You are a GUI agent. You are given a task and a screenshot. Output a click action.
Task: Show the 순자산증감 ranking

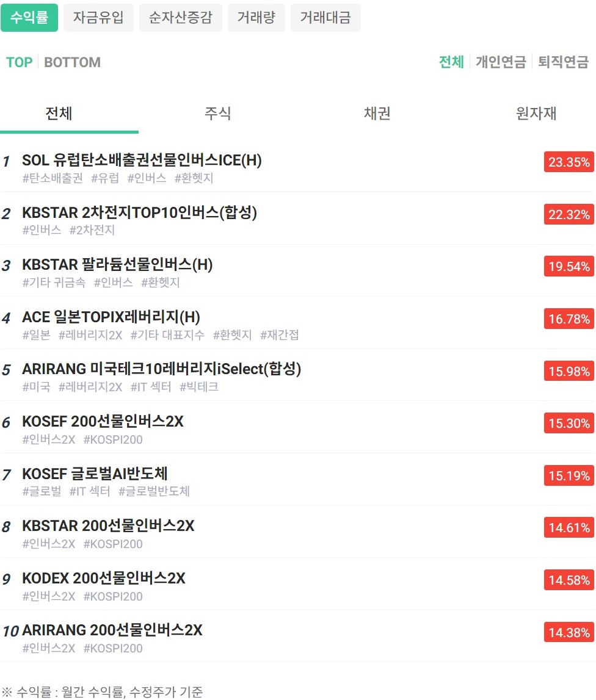click(180, 18)
